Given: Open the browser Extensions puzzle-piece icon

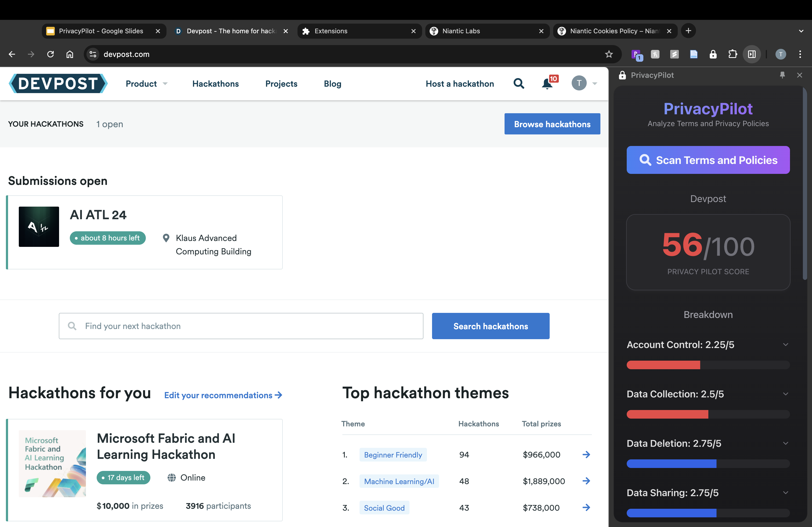Looking at the screenshot, I should coord(733,54).
